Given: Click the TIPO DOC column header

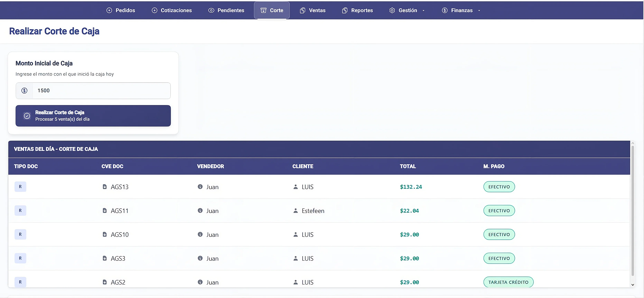Looking at the screenshot, I should [x=26, y=166].
